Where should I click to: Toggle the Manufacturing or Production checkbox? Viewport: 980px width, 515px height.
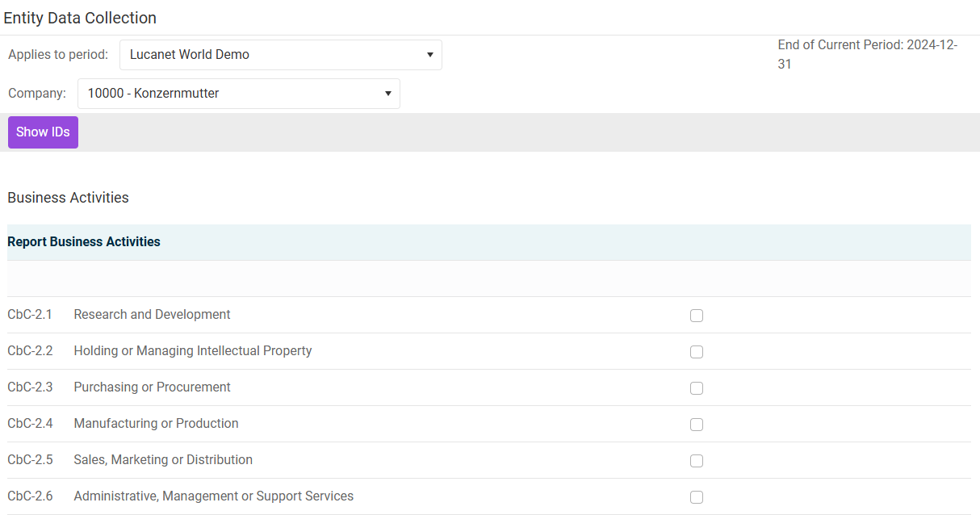click(697, 425)
